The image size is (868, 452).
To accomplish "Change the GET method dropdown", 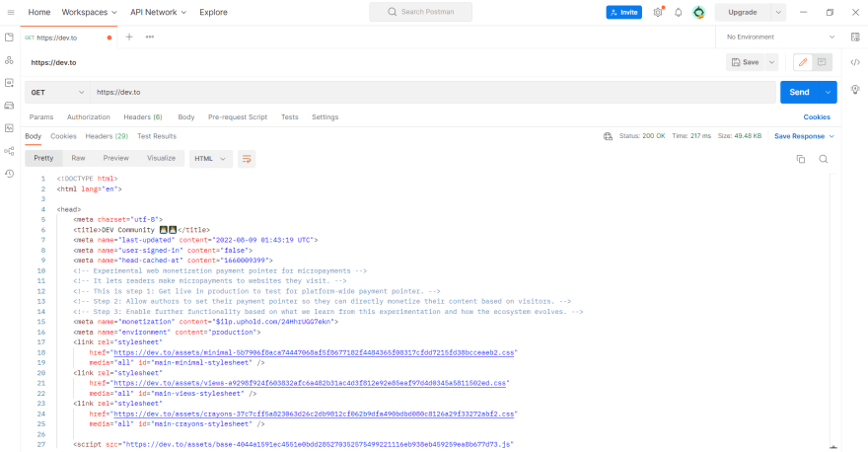I will point(57,93).
